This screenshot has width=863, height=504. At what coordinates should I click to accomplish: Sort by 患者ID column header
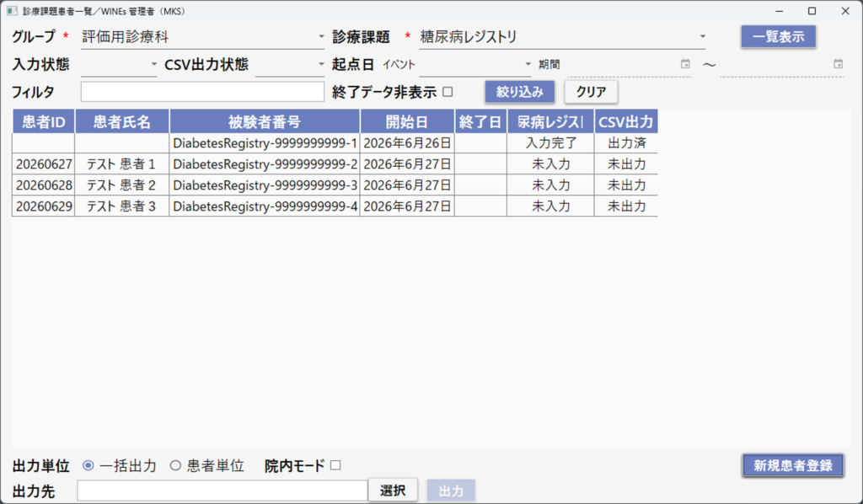click(44, 121)
